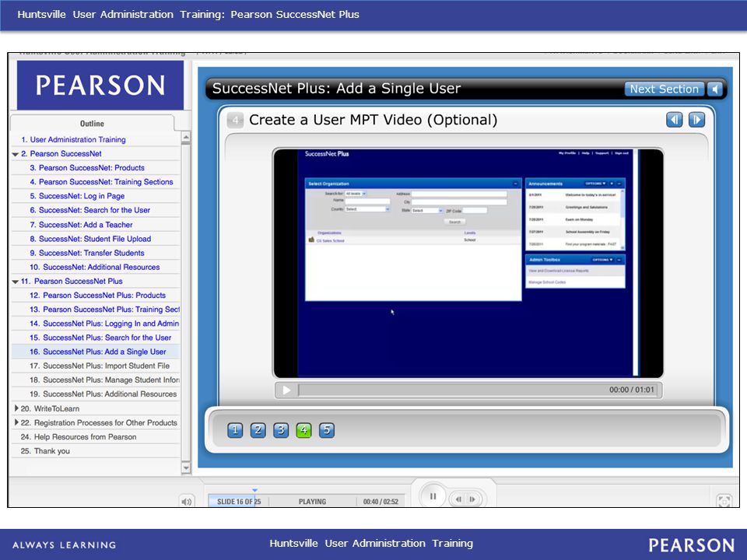The height and width of the screenshot is (560, 747).
Task: Open slide 12 Pearson SuccessNet Plus: Products
Action: coord(97,296)
